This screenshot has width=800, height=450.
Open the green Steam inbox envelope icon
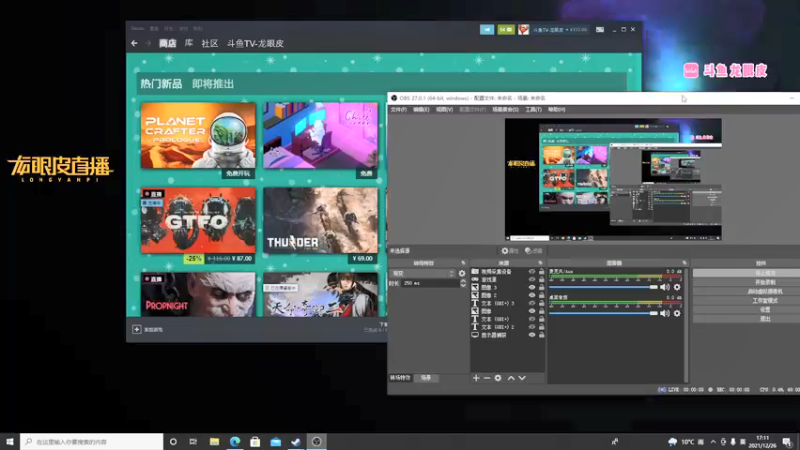point(506,30)
